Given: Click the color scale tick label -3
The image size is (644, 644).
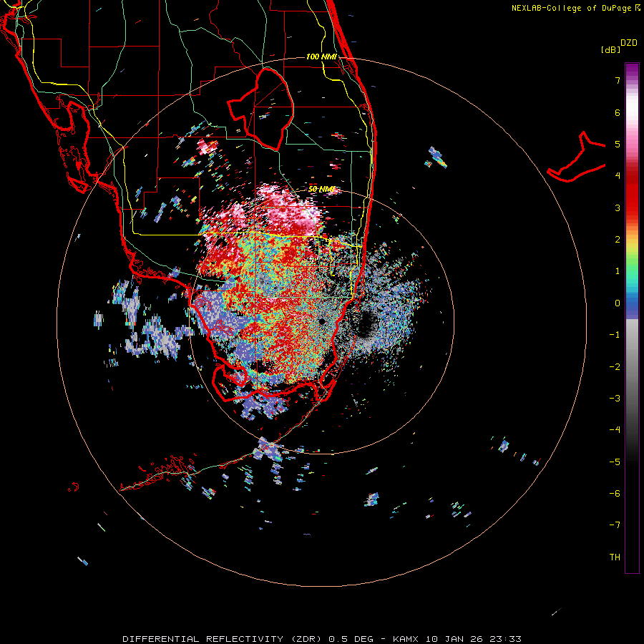Looking at the screenshot, I should click(x=615, y=399).
